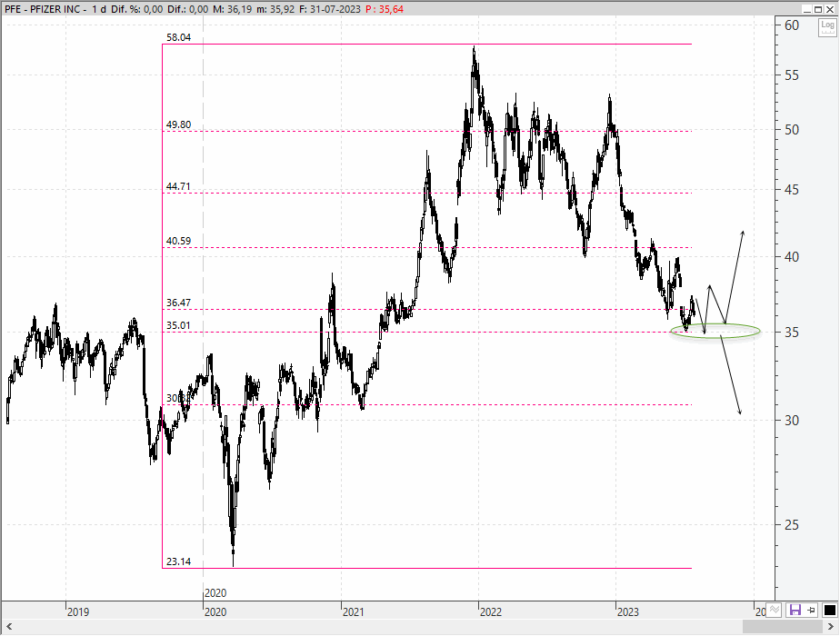This screenshot has width=840, height=636.
Task: Toggle the Log scale button
Action: (x=827, y=27)
